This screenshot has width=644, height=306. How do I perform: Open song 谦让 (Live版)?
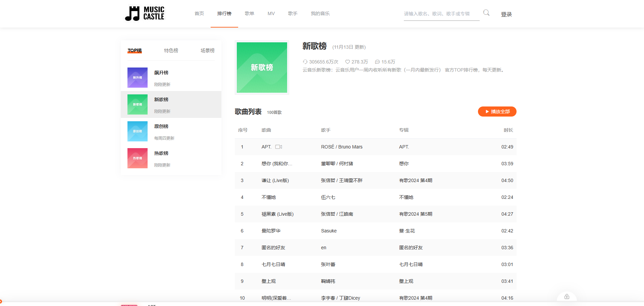pos(275,180)
